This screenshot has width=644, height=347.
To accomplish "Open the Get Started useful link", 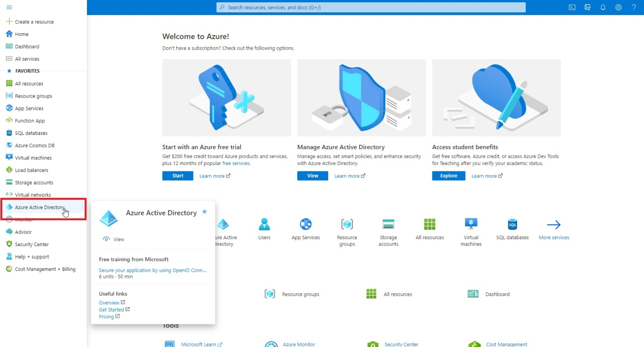I will pos(114,310).
